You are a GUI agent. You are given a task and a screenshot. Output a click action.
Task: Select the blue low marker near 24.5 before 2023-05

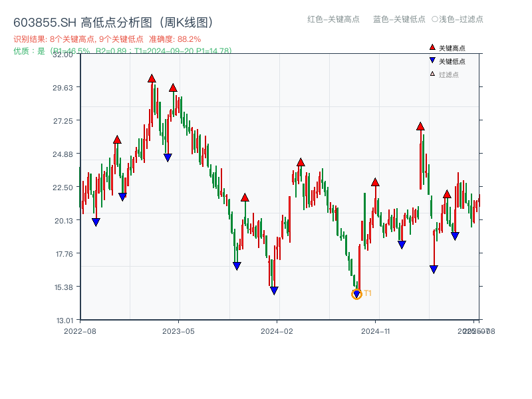168,158
